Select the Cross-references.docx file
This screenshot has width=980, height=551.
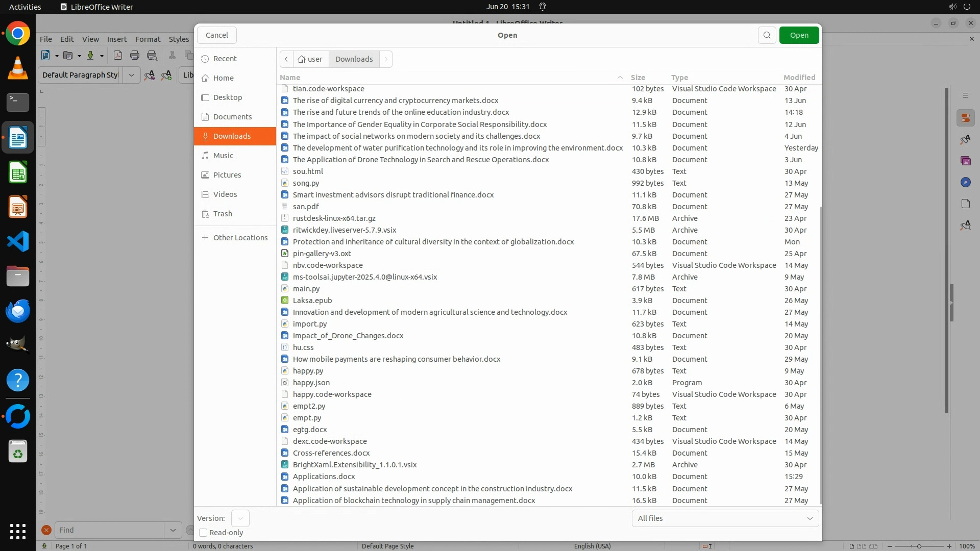click(x=331, y=453)
